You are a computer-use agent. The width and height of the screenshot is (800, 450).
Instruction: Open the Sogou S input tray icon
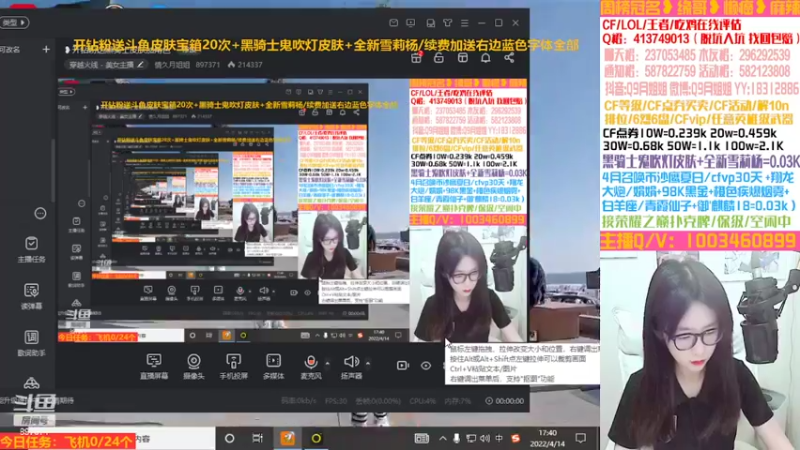click(x=515, y=438)
